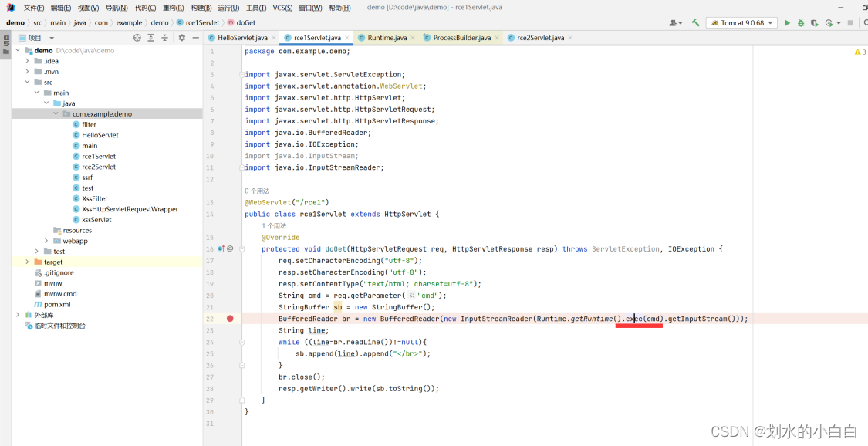
Task: Close the rce2Servlet.java tab
Action: pyautogui.click(x=570, y=38)
